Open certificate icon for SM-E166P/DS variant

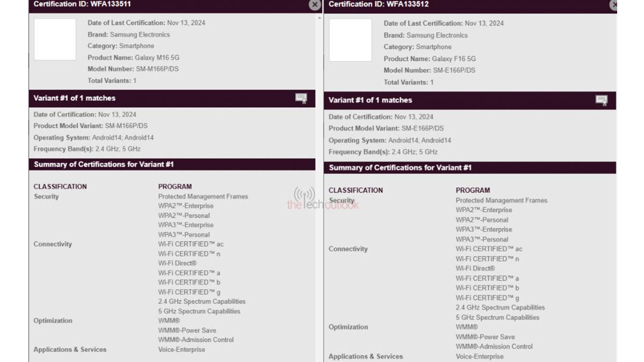[602, 100]
